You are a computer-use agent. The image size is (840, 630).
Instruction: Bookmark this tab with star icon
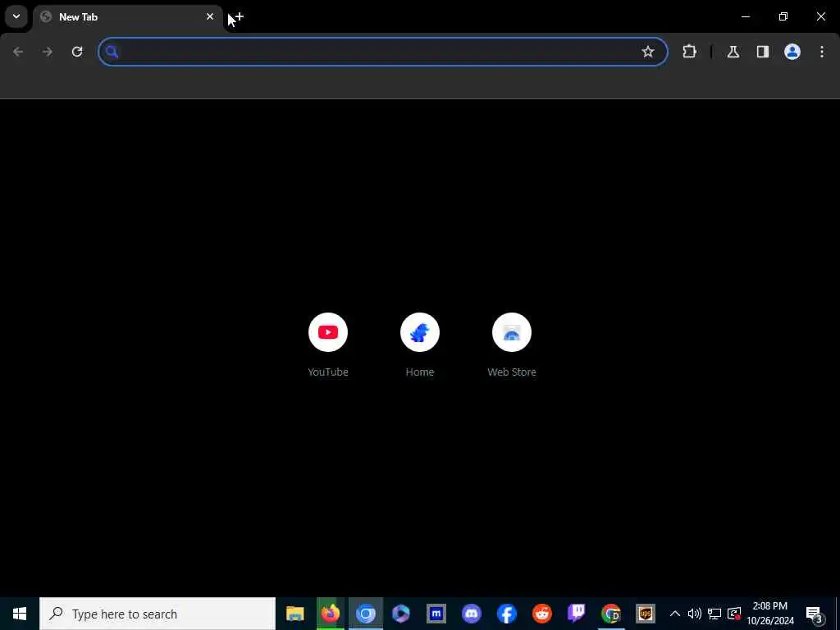pos(648,52)
